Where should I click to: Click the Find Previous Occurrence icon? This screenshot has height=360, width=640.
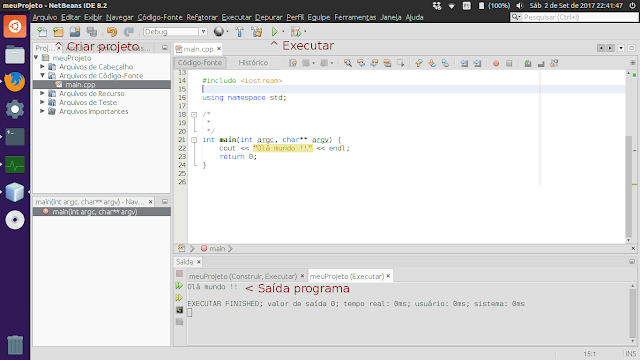tap(361, 63)
